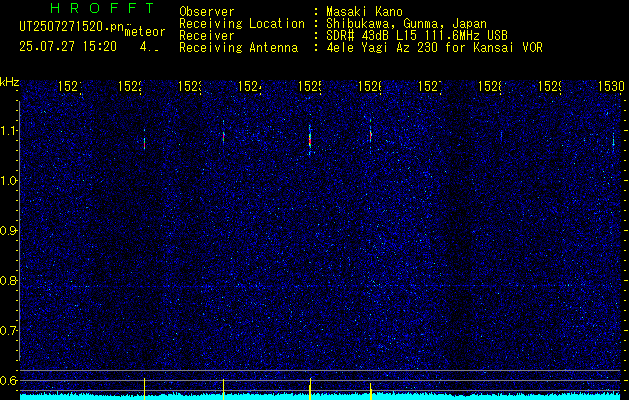Click the 0.9 frequency axis label
Viewport: 629px width, 400px height.
(8, 231)
